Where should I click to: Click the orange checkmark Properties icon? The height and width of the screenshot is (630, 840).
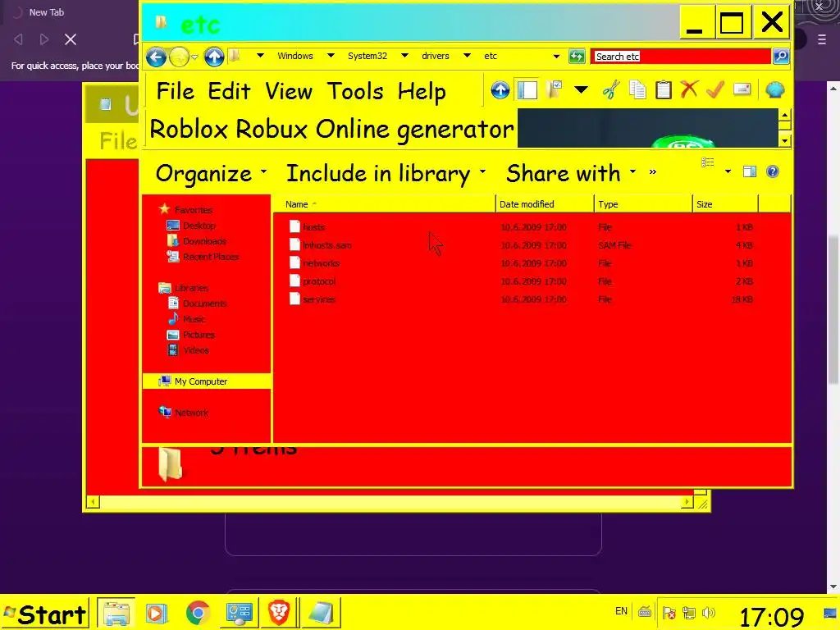point(715,89)
